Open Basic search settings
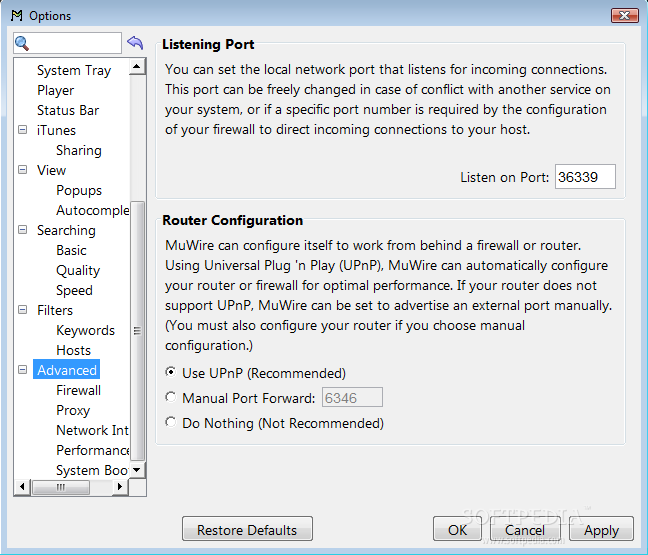Screen dimensions: 648x555 [71, 250]
